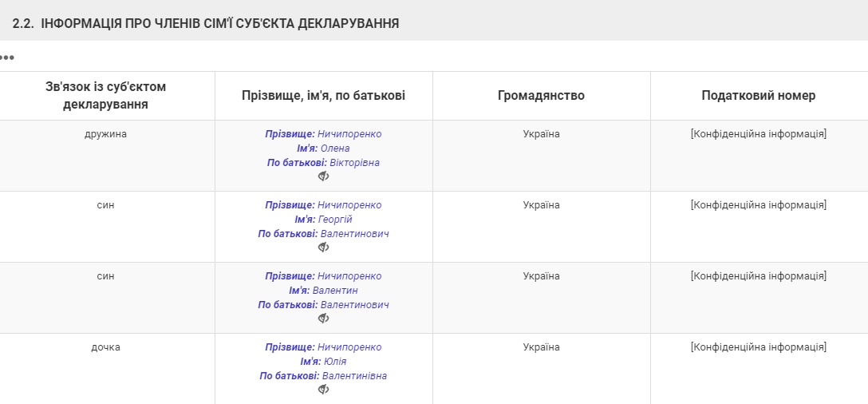Click the "Зв'язок із суб'єктом декларування" column header
This screenshot has height=404, width=868.
click(x=106, y=96)
